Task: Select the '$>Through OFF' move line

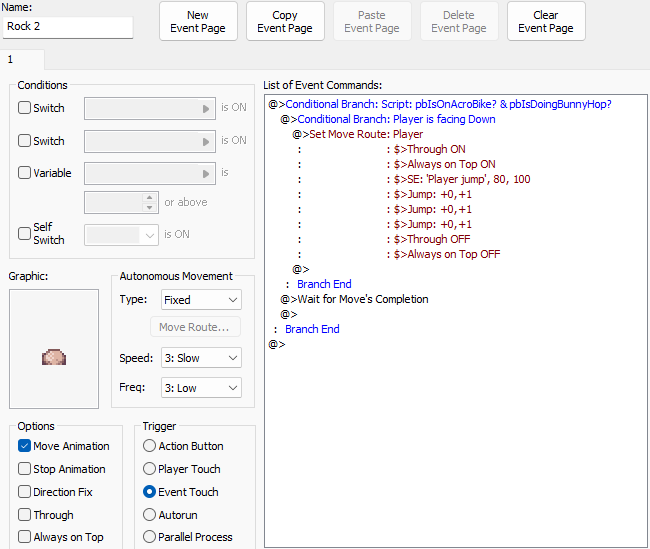Action: tap(432, 239)
